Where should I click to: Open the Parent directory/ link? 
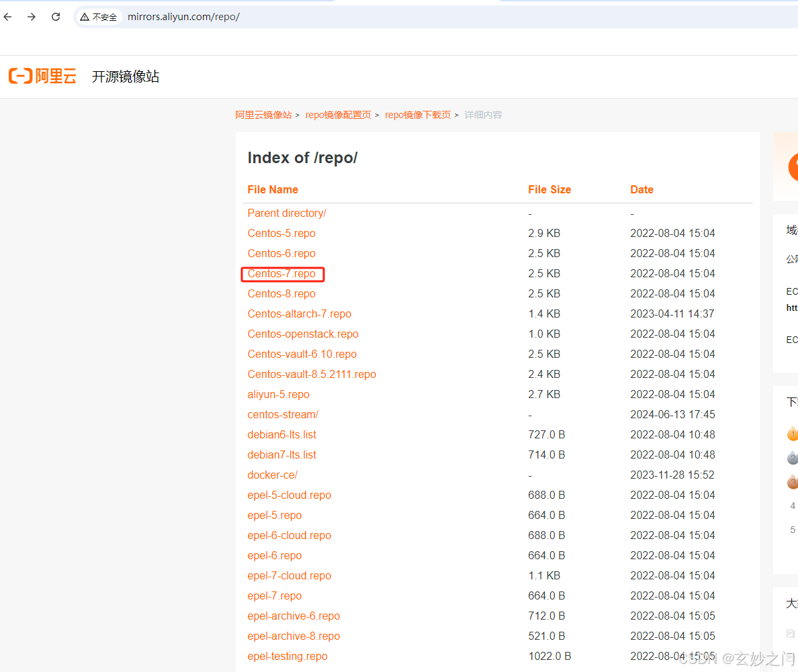click(287, 213)
